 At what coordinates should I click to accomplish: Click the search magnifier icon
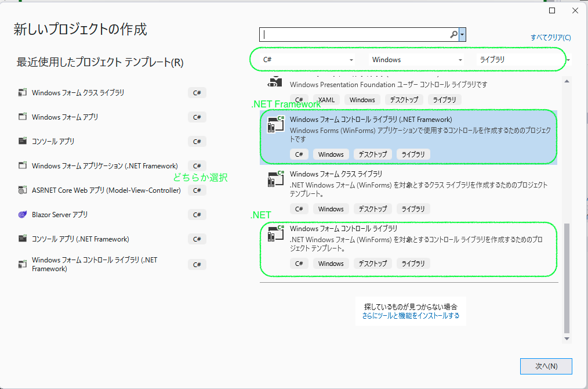pyautogui.click(x=453, y=34)
